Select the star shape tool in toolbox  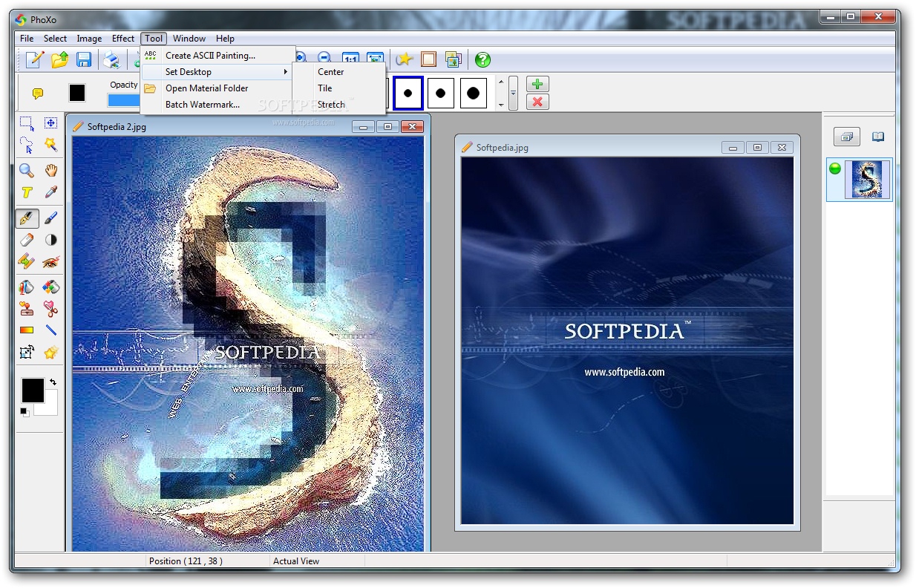click(50, 353)
